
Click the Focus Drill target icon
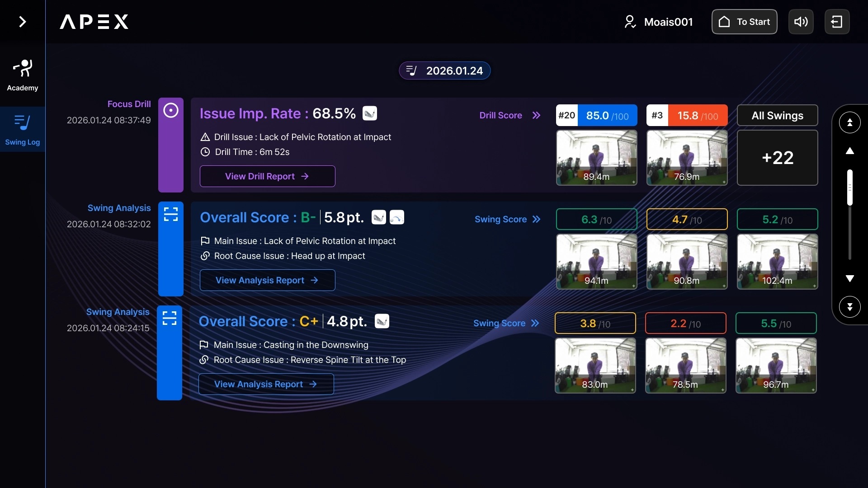[x=171, y=111]
